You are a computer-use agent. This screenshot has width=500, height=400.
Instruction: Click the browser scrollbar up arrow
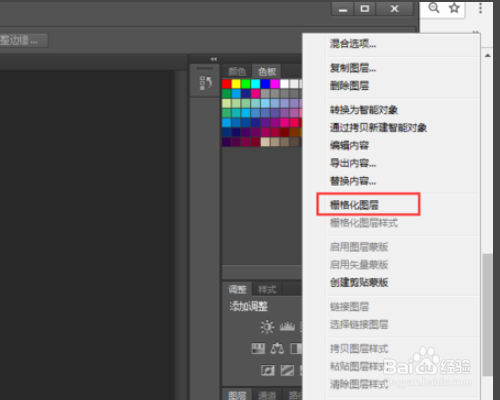pos(488,55)
